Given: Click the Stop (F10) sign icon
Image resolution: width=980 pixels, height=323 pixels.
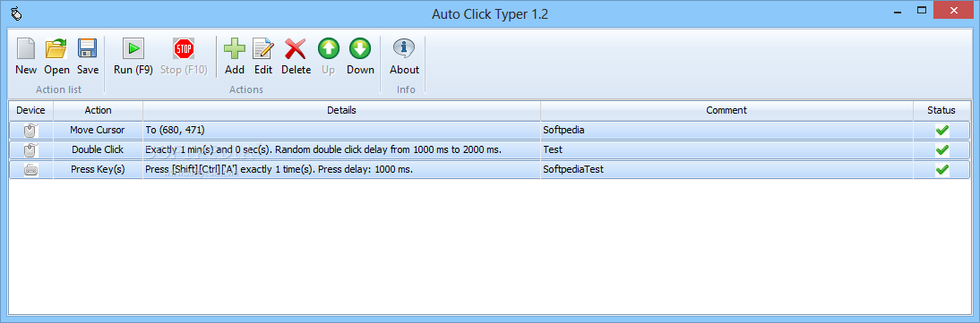Looking at the screenshot, I should coord(184,48).
